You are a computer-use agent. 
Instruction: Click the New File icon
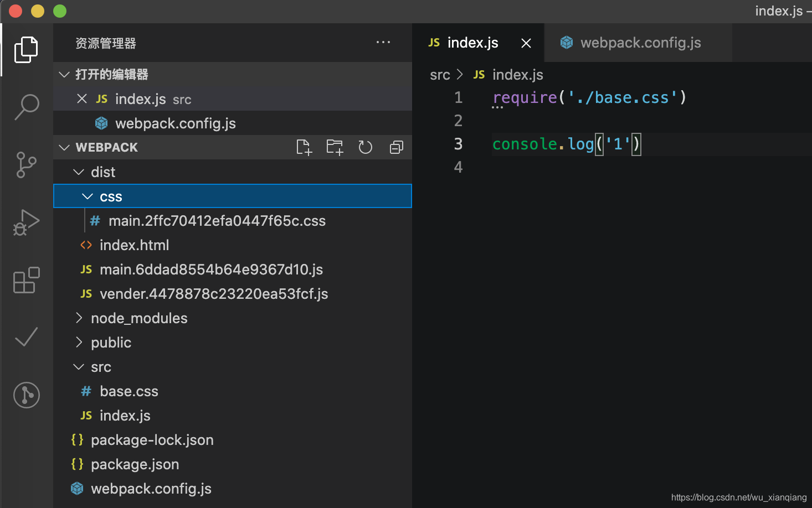[x=304, y=147]
